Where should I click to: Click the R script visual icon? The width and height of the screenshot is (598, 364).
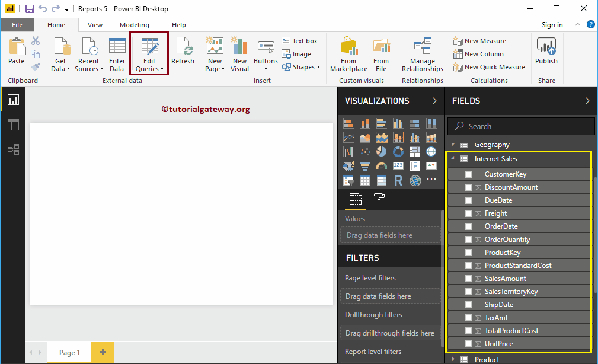click(x=398, y=180)
